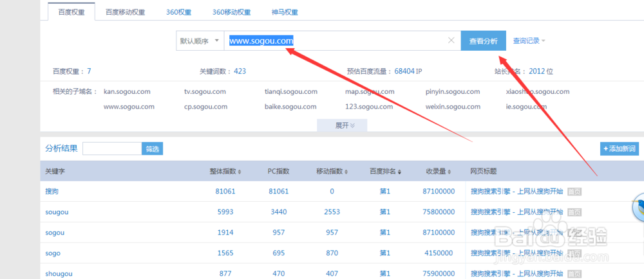Open keyword sougou in results
644x279 pixels.
coord(57,212)
